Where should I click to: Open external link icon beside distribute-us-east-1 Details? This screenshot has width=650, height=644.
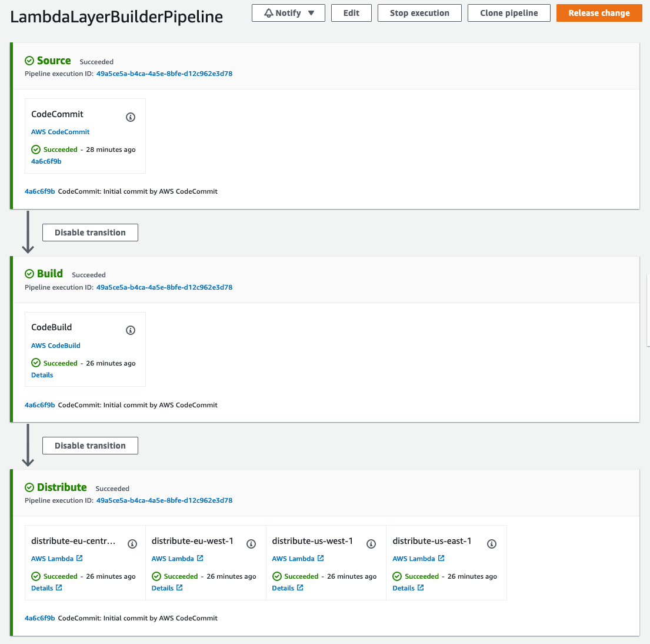pyautogui.click(x=421, y=587)
